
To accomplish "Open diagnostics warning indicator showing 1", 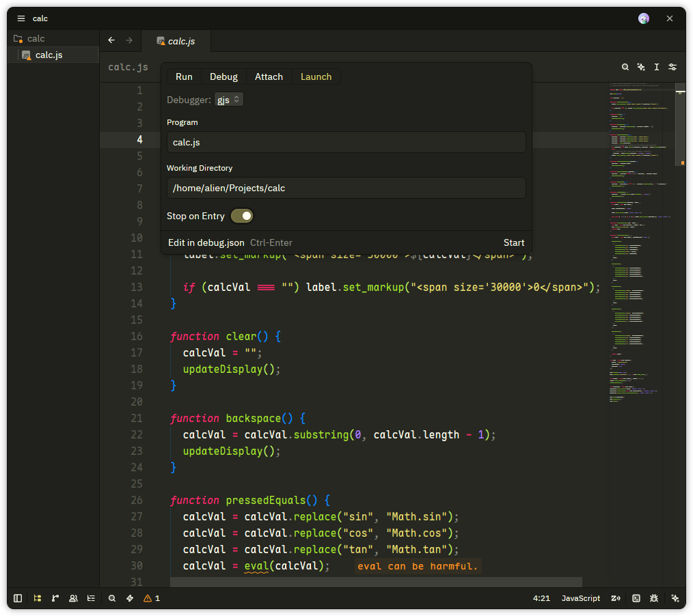I will (x=152, y=598).
